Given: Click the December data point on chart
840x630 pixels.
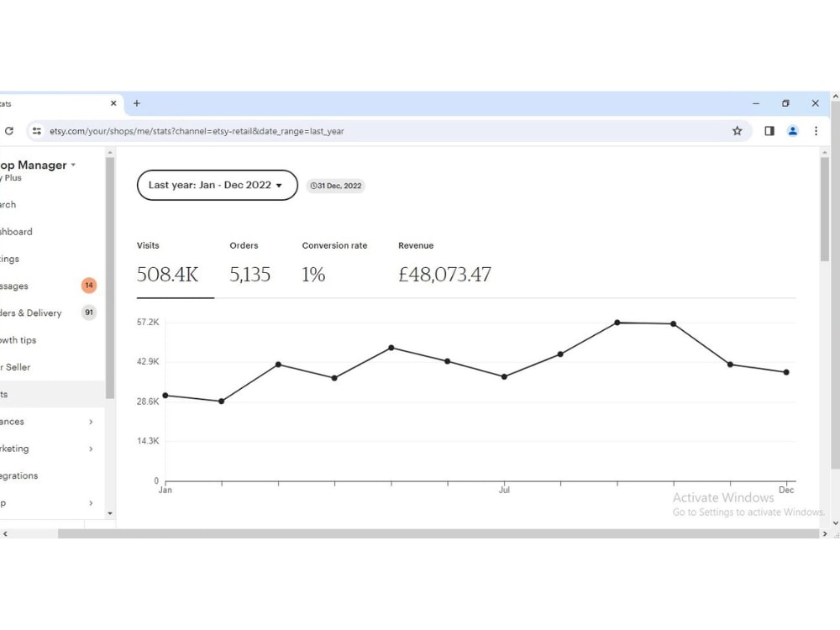Looking at the screenshot, I should pyautogui.click(x=786, y=372).
